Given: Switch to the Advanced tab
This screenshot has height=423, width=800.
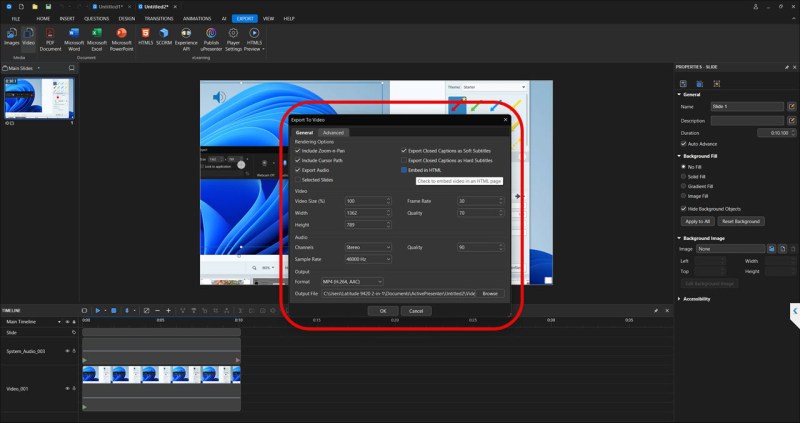Looking at the screenshot, I should click(333, 132).
